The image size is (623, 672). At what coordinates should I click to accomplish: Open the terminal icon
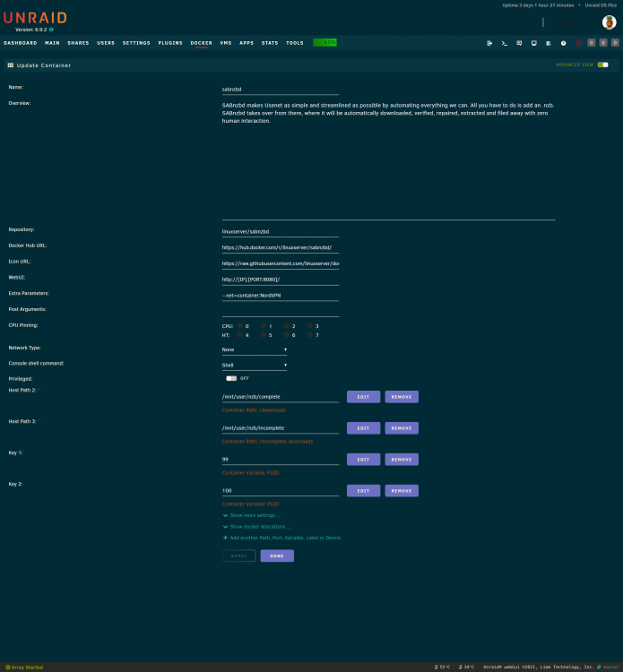(x=505, y=43)
